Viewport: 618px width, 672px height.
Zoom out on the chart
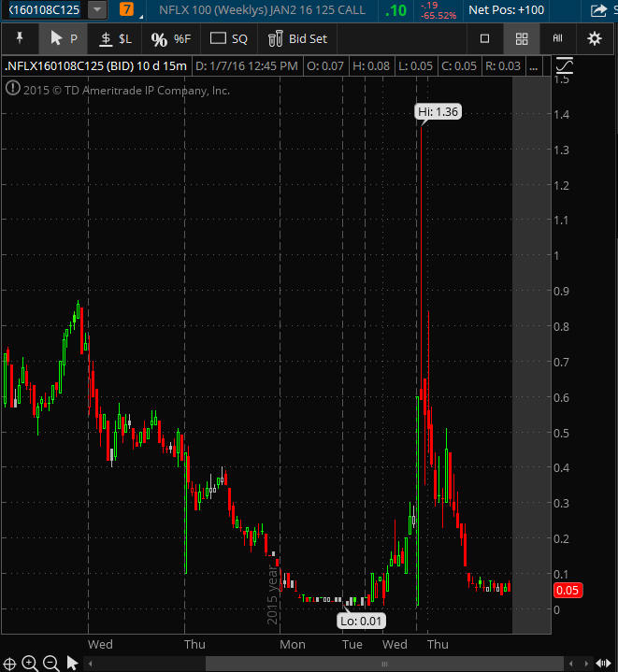tap(51, 663)
